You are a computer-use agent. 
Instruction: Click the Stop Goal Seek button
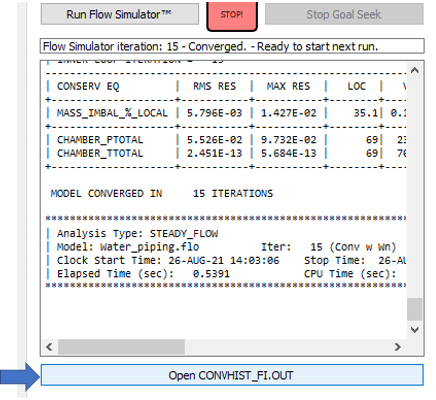tap(344, 14)
